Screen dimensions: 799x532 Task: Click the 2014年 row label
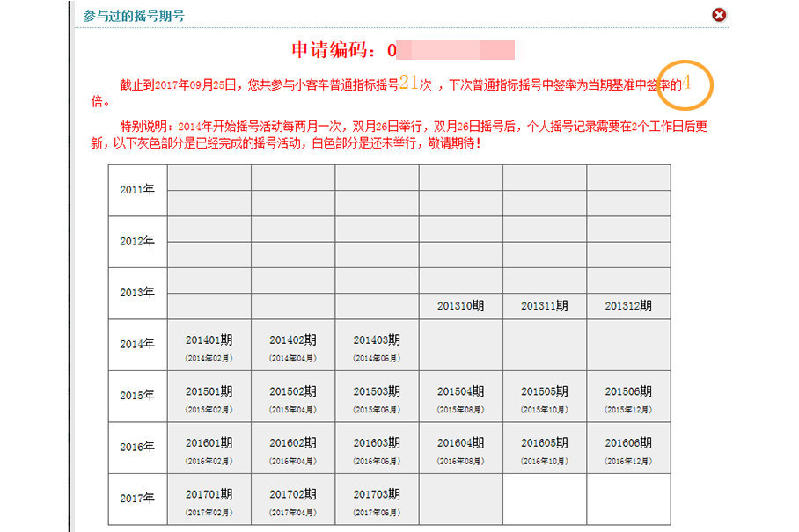coord(137,345)
